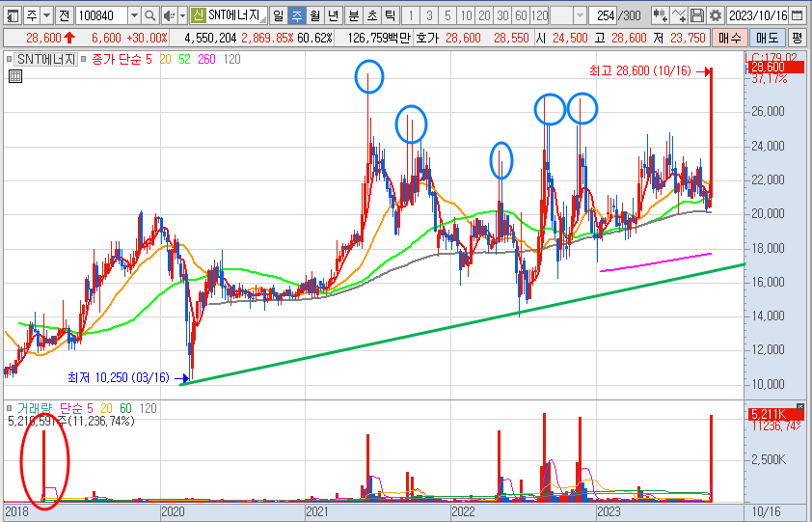Select the 120 interval button
Screen dimensions: 812x522
pyautogui.click(x=540, y=16)
